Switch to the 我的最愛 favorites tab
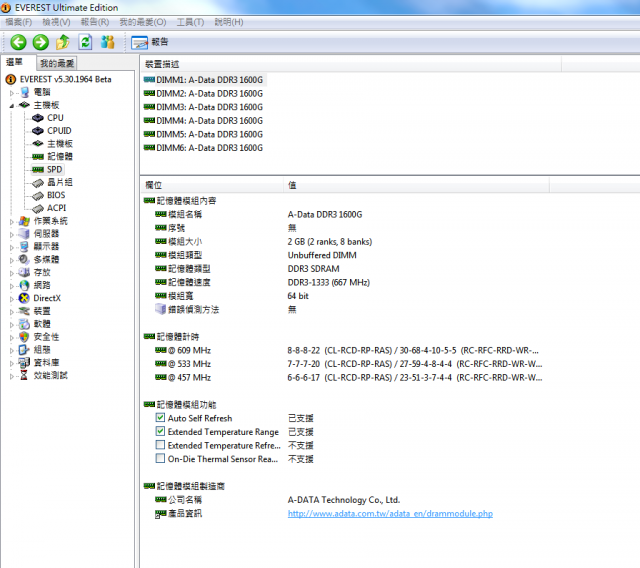Viewport: 640px width, 568px height. pos(57,63)
